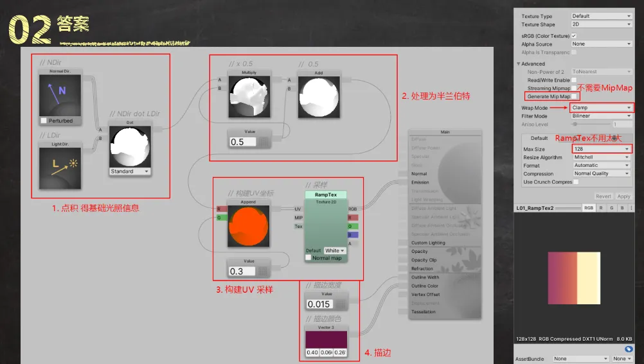
Task: Open the Wrap Mode dropdown set to Clamp
Action: [x=601, y=108]
